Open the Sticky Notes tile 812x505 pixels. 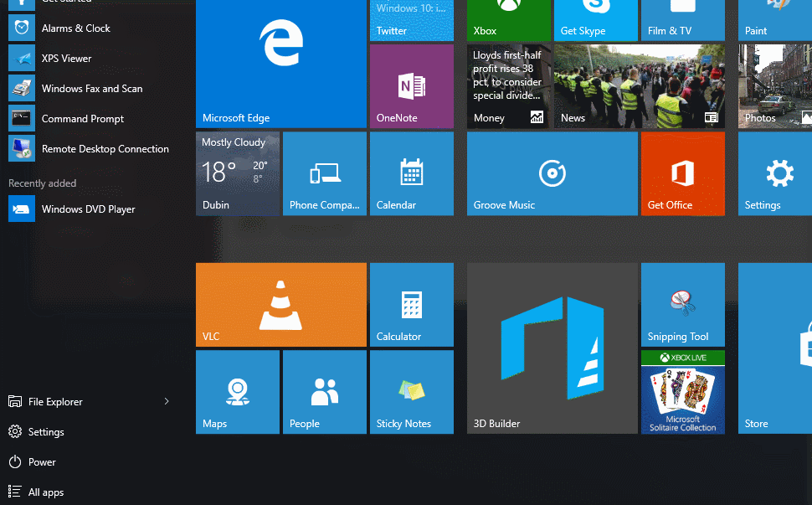point(411,392)
